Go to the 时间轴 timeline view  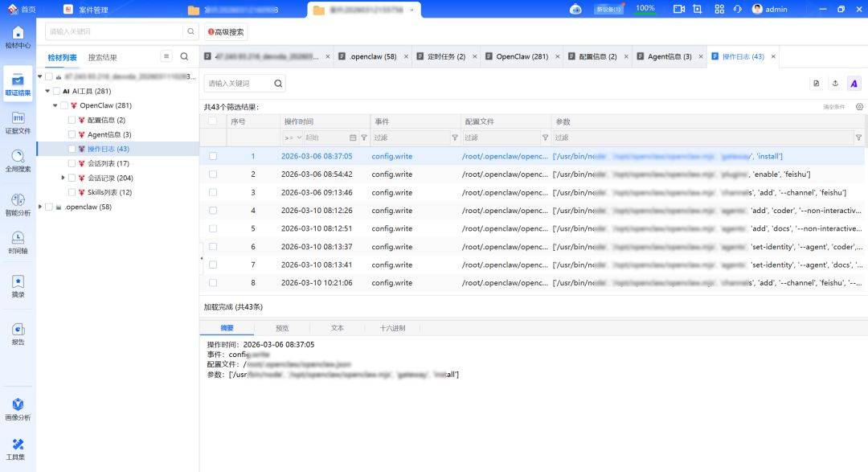(18, 242)
